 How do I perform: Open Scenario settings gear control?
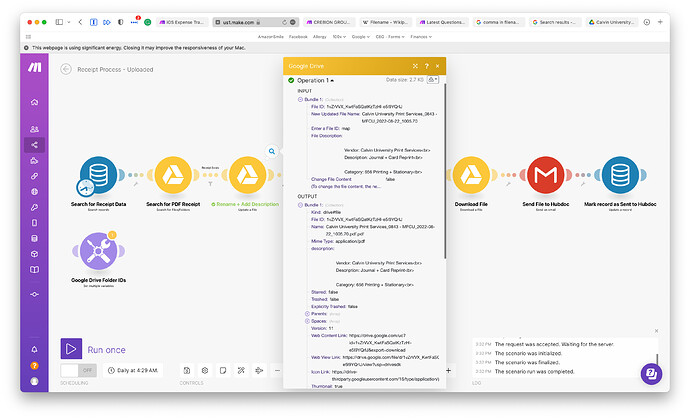click(205, 371)
